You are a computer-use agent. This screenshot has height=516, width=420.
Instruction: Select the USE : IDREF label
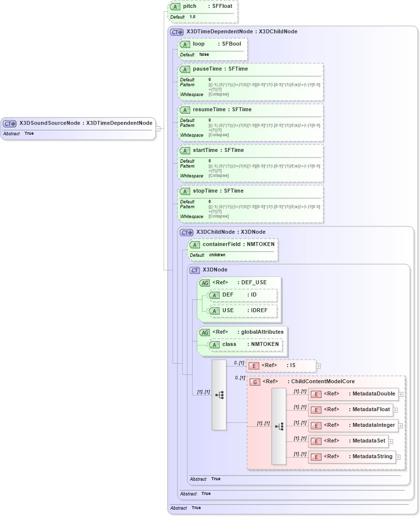[x=245, y=310]
